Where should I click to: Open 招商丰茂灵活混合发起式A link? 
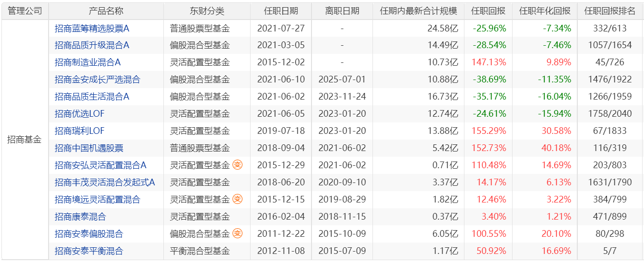[105, 182]
